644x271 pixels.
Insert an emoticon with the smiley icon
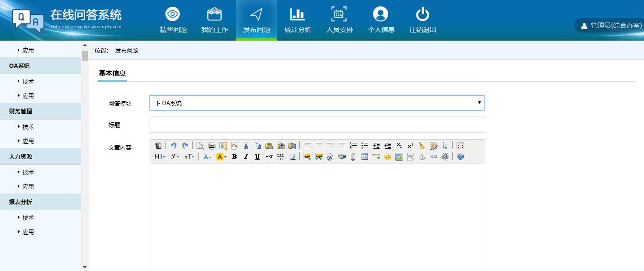pos(388,157)
